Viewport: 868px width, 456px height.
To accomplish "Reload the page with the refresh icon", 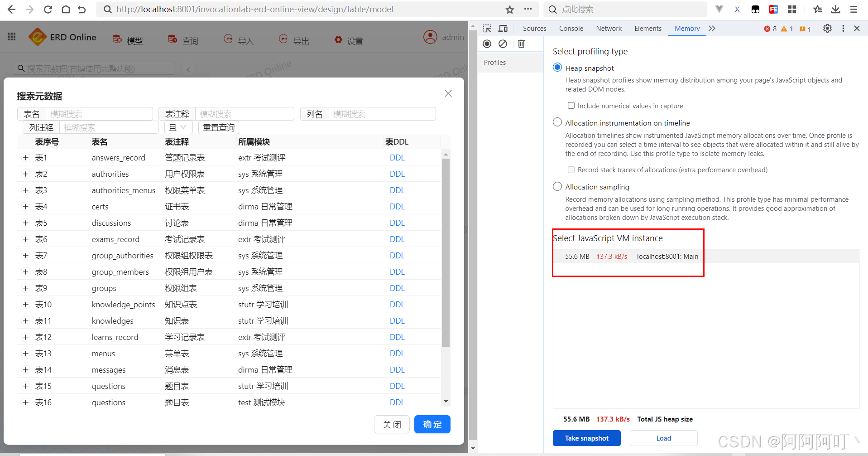I will coord(48,9).
